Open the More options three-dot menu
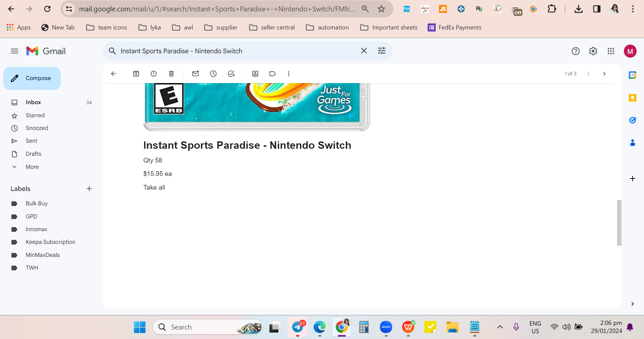The width and height of the screenshot is (644, 339). [289, 74]
